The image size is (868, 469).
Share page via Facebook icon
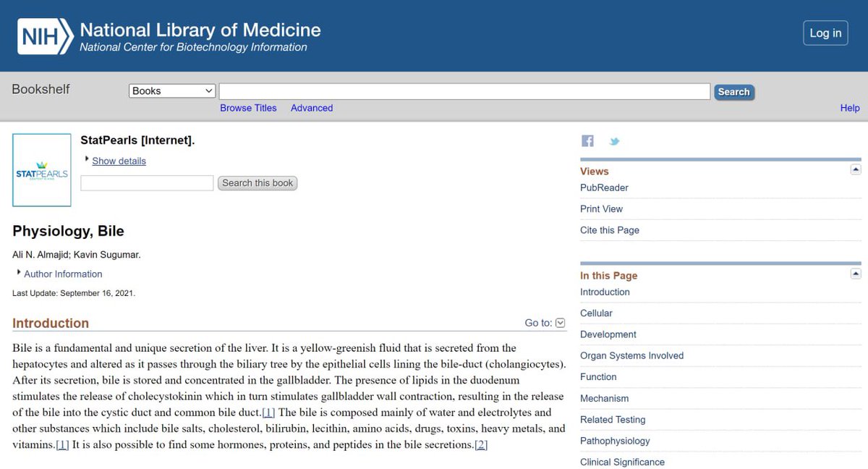click(587, 141)
